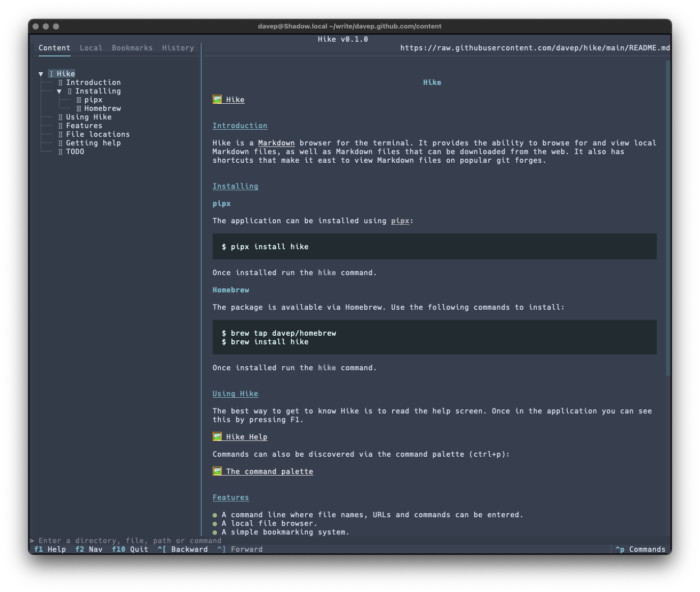Click the heading level icon beside TODO
The width and height of the screenshot is (700, 592).
(61, 152)
